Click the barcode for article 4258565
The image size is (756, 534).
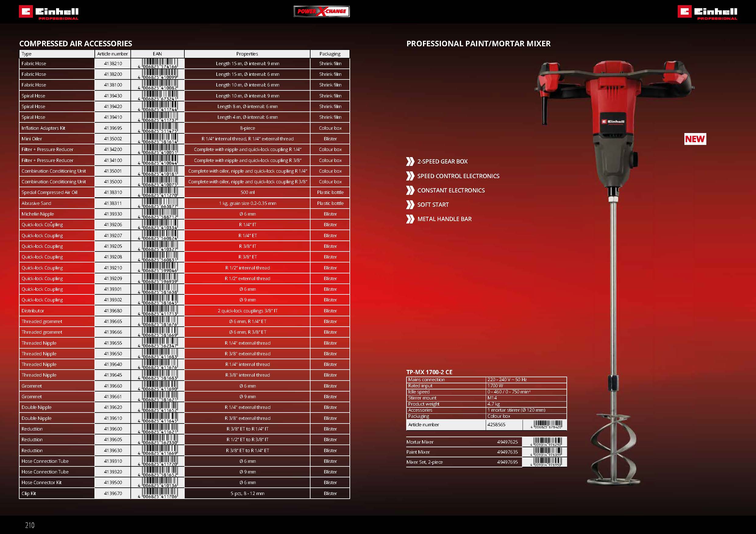coord(546,425)
